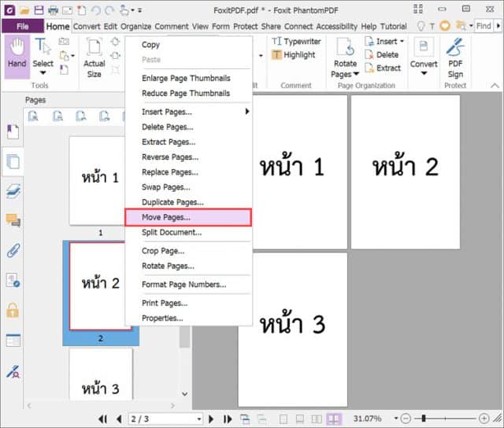This screenshot has height=428, width=504.
Task: Toggle the Highlight tool
Action: coord(296,55)
